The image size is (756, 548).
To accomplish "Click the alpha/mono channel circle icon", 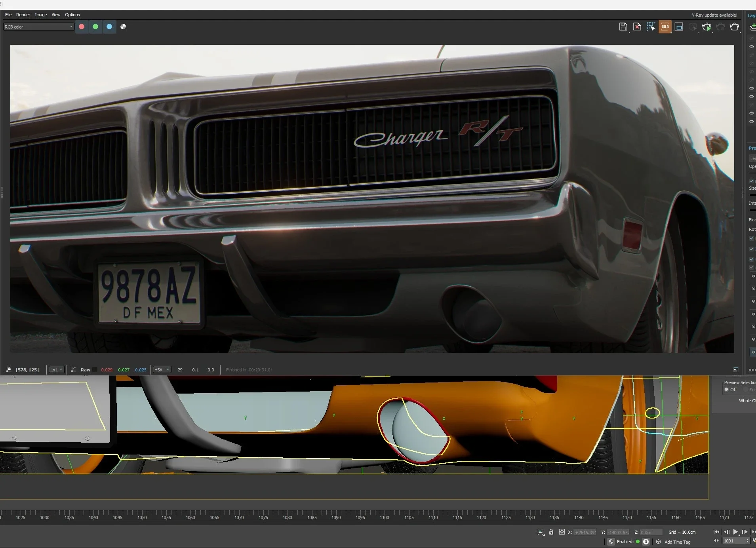I will point(123,27).
